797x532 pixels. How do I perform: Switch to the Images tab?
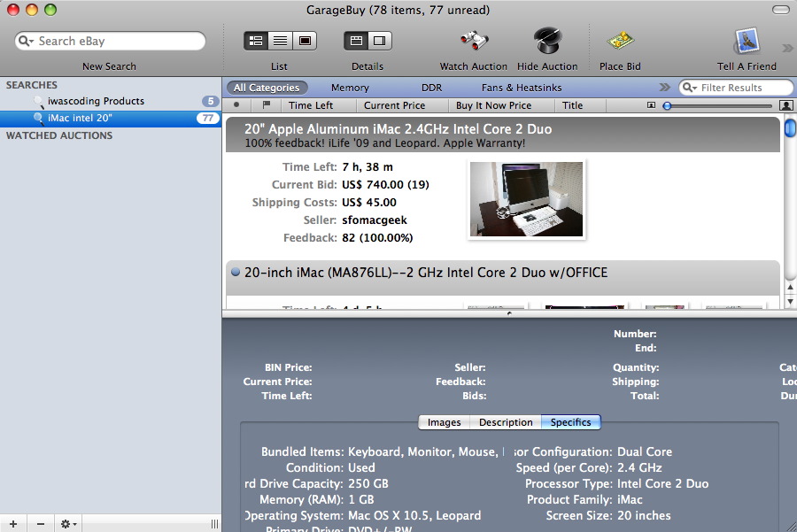click(445, 422)
